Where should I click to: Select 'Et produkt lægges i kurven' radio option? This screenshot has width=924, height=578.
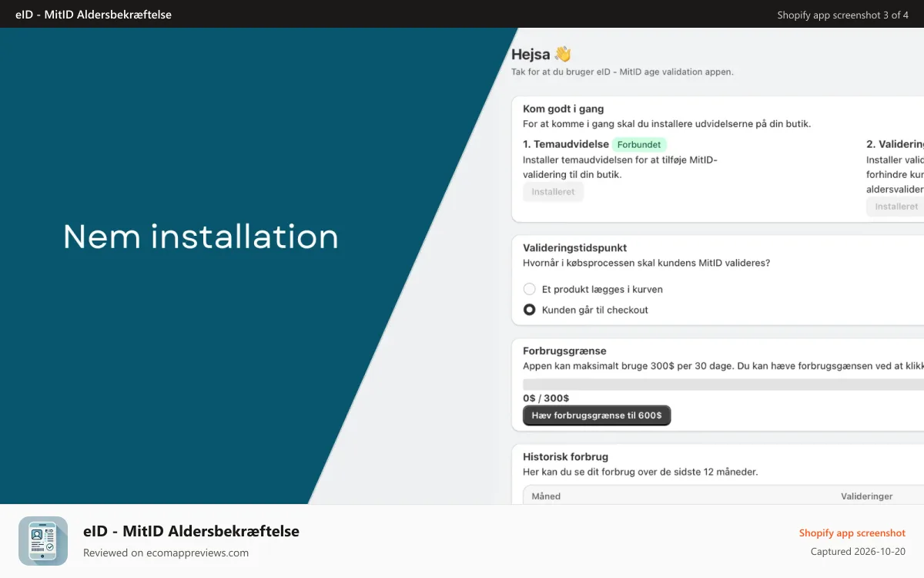point(529,289)
